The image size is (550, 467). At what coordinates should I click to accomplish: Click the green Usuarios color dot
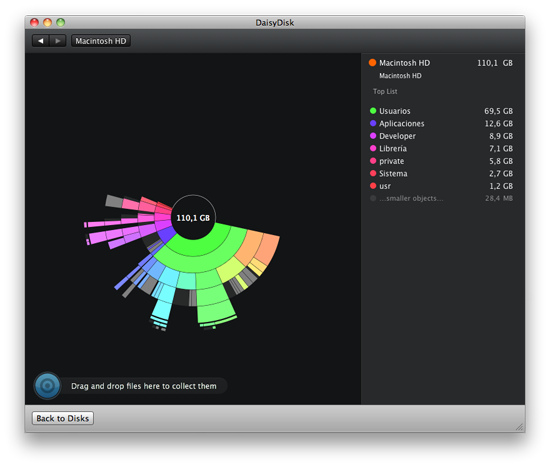pos(373,111)
